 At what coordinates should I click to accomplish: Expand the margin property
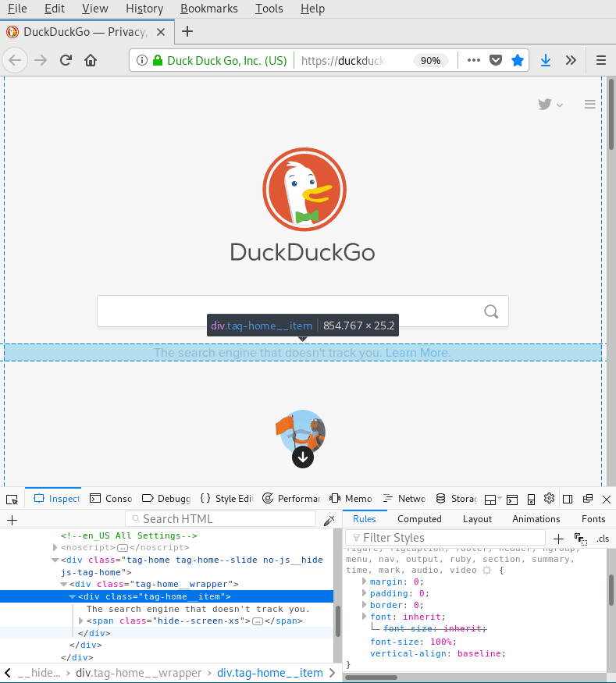pyautogui.click(x=364, y=581)
